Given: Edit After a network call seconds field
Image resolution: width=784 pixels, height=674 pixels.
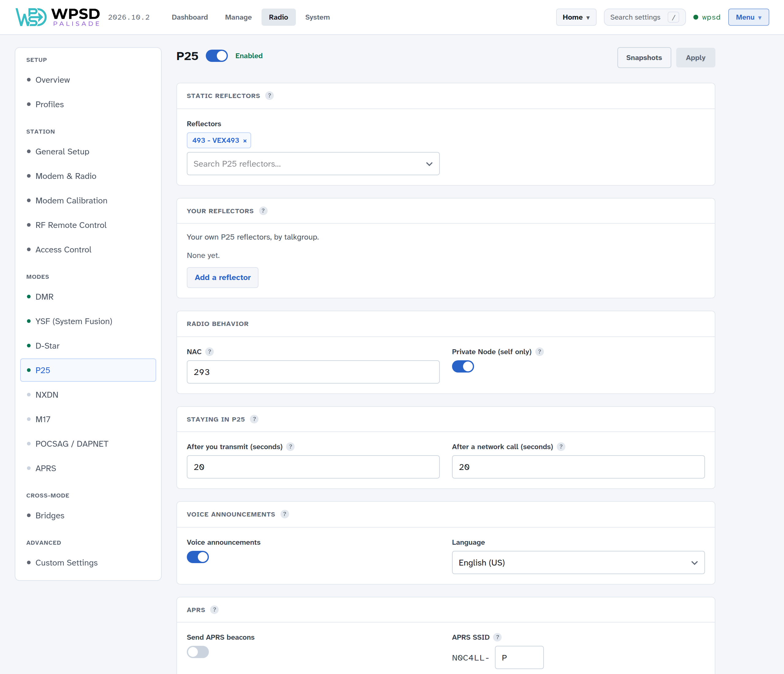Looking at the screenshot, I should tap(578, 467).
